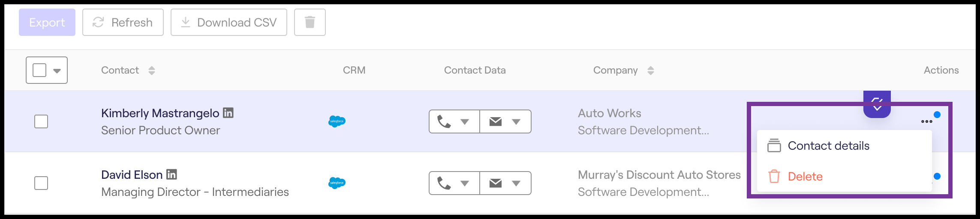Toggle the select-all header checkbox
This screenshot has width=980, height=219.
39,70
